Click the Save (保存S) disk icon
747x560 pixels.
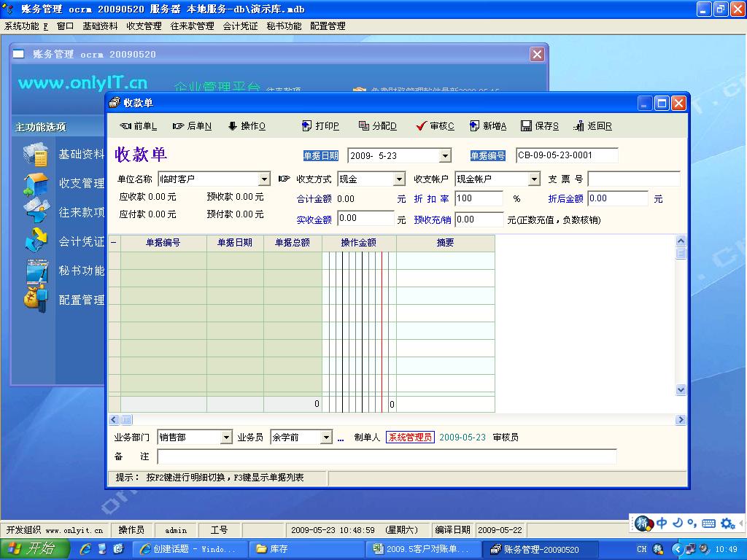tap(526, 126)
